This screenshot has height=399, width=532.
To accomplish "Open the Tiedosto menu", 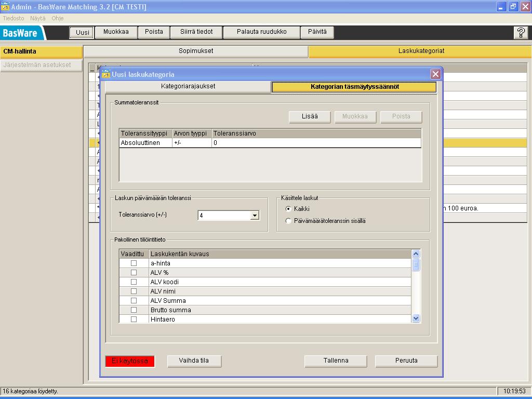I will [13, 18].
